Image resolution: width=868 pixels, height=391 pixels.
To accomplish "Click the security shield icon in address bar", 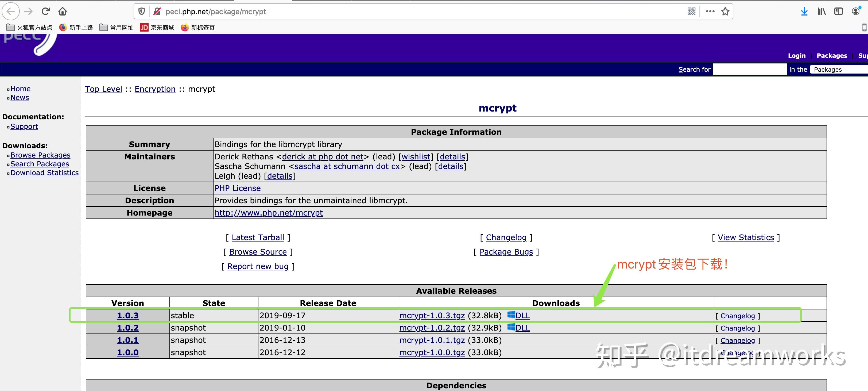I will point(143,11).
